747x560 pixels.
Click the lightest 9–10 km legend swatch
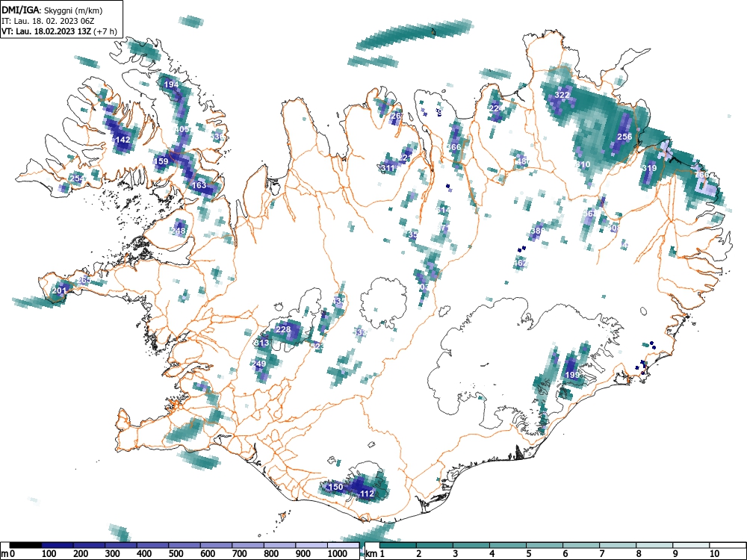[691, 545]
